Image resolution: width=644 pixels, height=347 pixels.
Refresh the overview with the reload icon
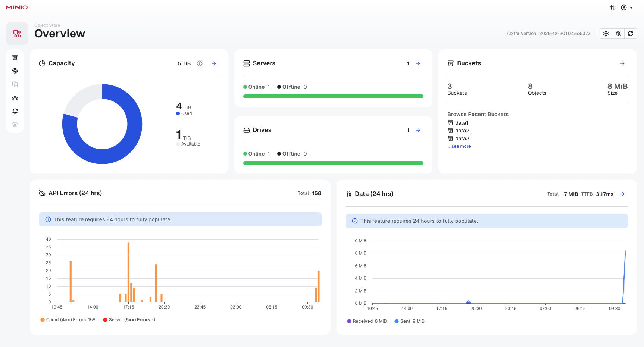click(x=631, y=34)
